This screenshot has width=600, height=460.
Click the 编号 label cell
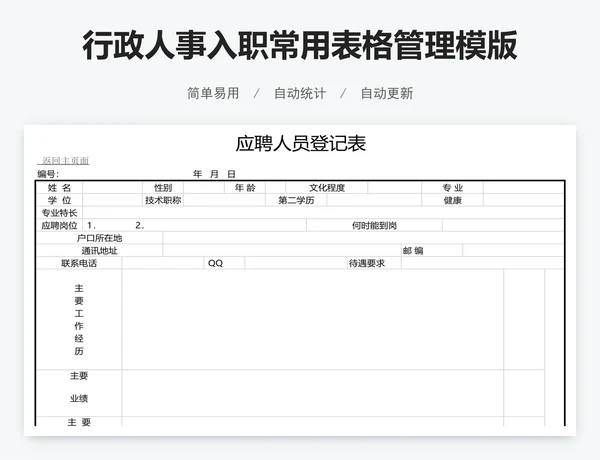point(48,174)
